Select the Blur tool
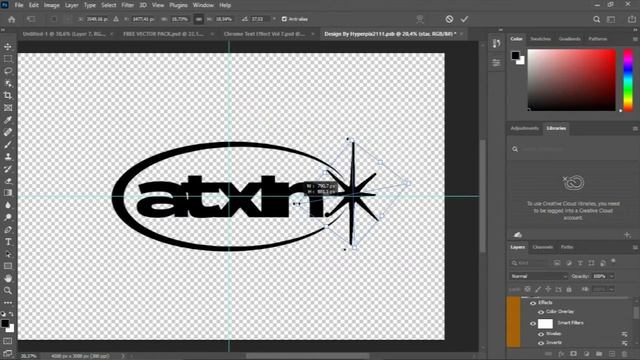This screenshot has height=360, width=640. [x=8, y=205]
